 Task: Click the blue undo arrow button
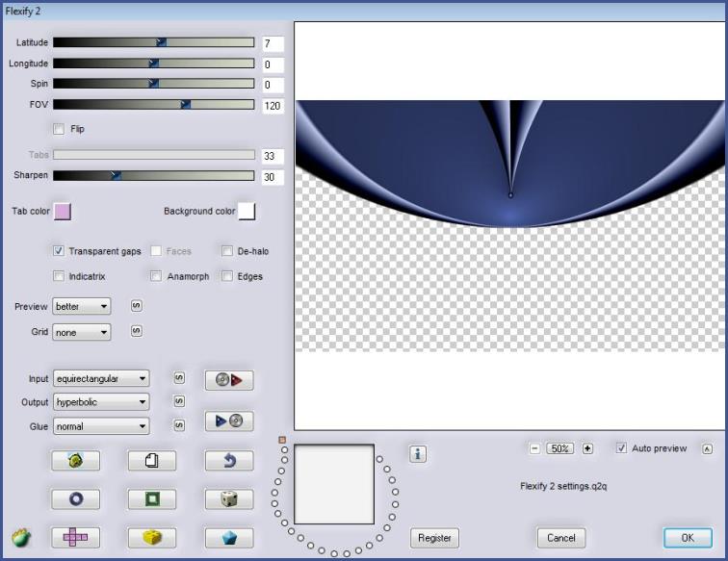pyautogui.click(x=229, y=461)
